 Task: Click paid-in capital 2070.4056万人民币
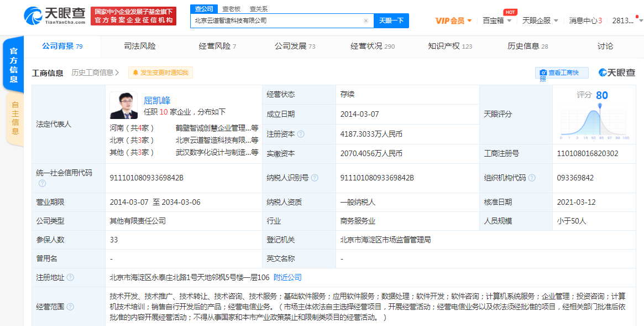click(371, 154)
